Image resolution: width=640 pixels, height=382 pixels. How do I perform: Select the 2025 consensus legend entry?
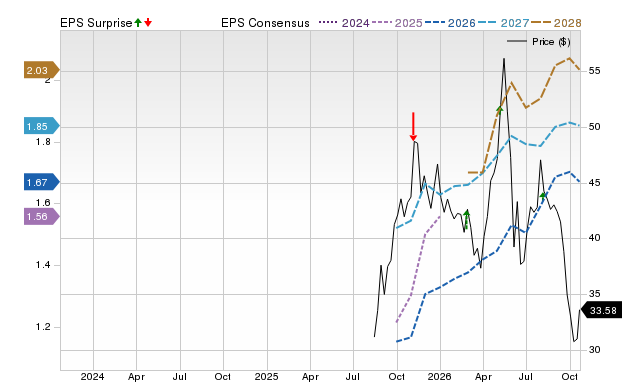click(397, 23)
